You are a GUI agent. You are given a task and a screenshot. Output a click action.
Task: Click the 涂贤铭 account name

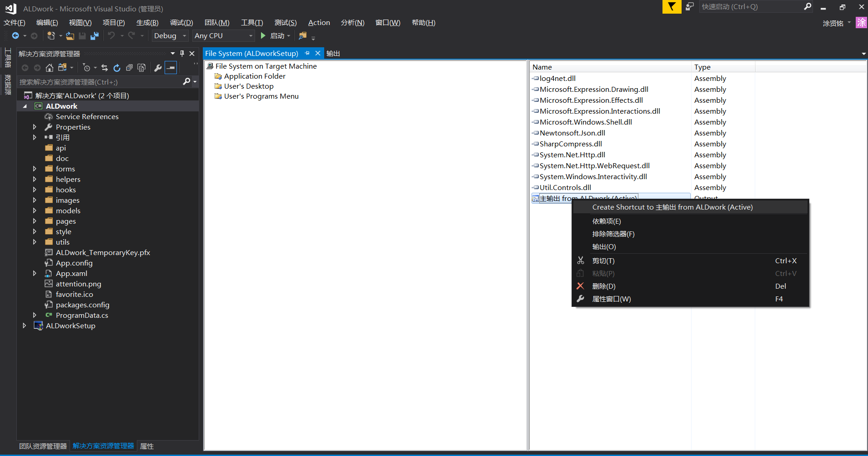(x=833, y=23)
